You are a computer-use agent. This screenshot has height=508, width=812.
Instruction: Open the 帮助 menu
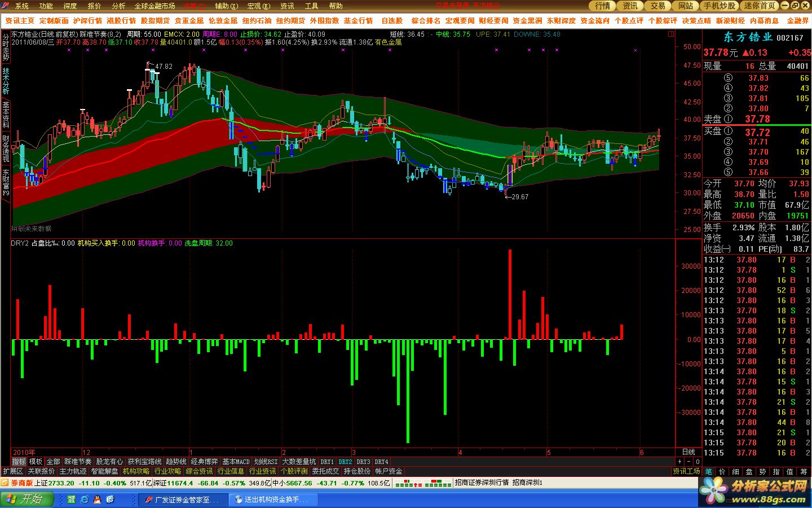[336, 6]
